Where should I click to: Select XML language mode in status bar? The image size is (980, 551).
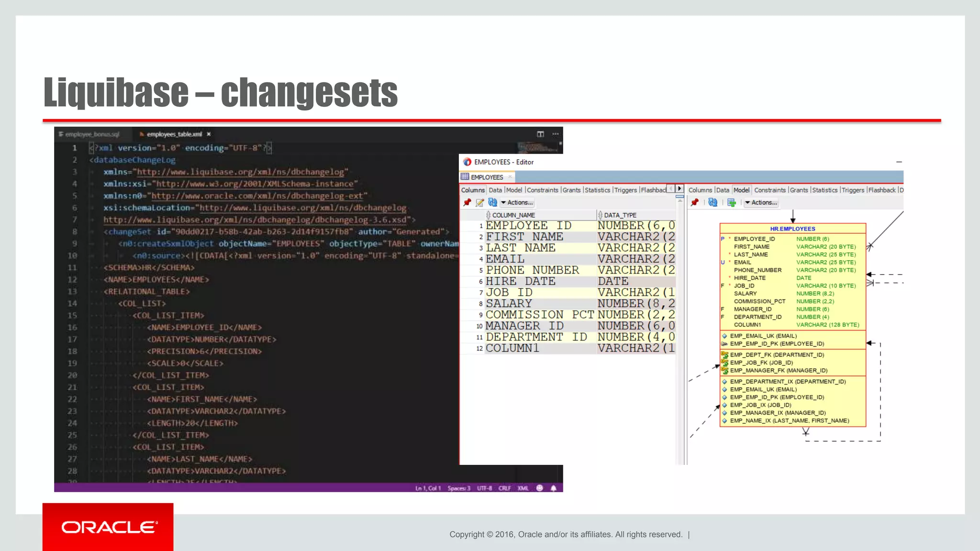tap(523, 488)
